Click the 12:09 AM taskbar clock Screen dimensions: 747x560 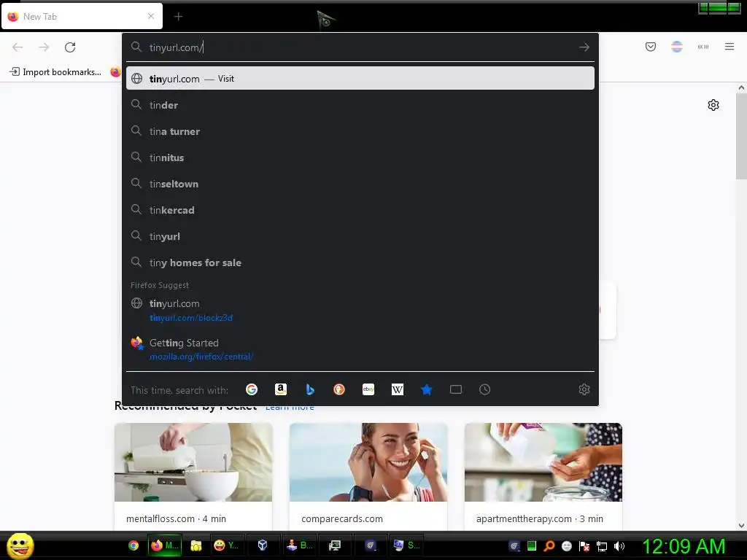(684, 546)
